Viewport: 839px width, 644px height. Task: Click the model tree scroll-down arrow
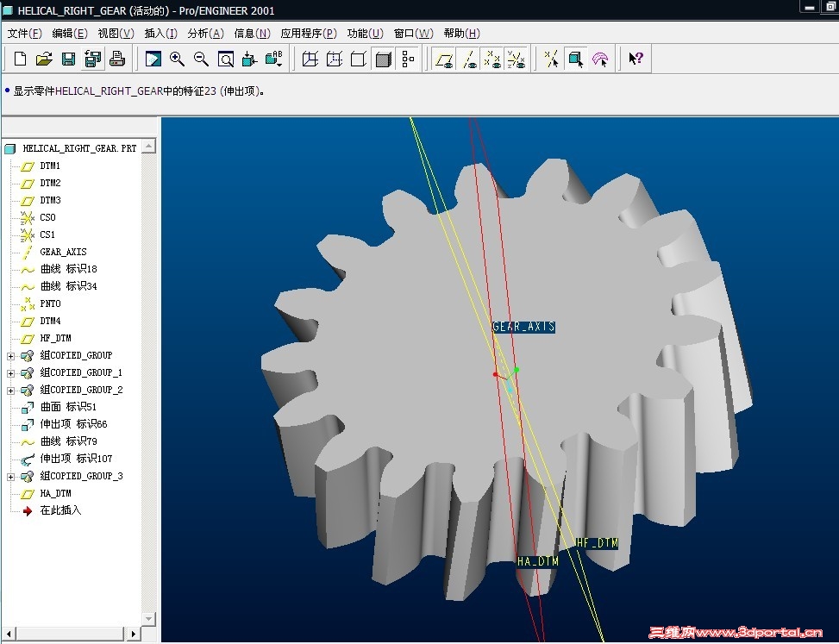point(148,618)
